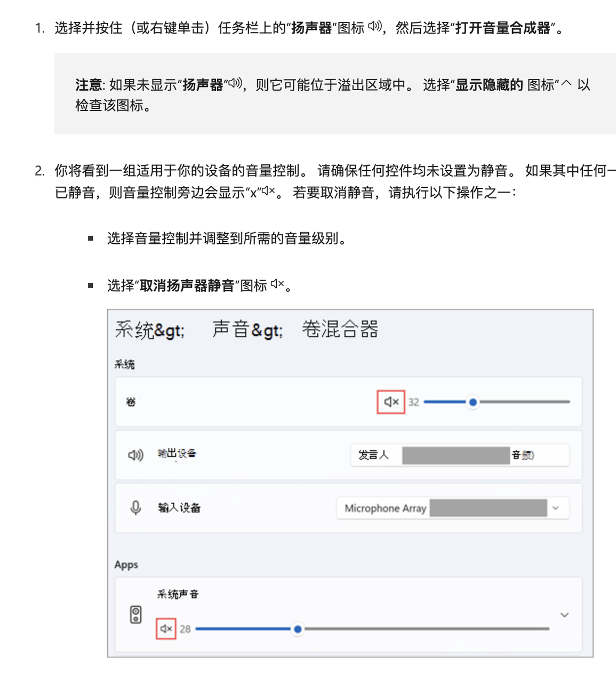616x683 pixels.
Task: Click the 显示隐藏的图标 caret icon in the note
Action: pyautogui.click(x=566, y=84)
